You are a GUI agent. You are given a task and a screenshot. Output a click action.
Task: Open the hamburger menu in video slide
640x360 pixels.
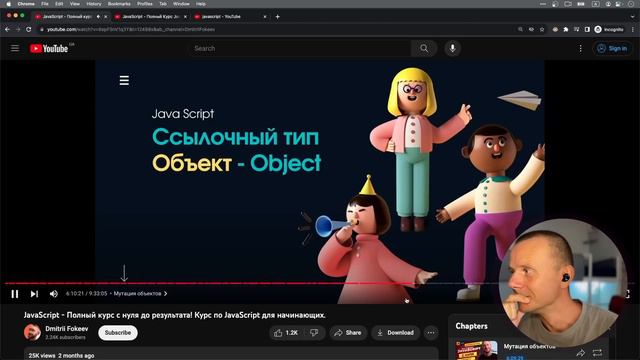124,80
